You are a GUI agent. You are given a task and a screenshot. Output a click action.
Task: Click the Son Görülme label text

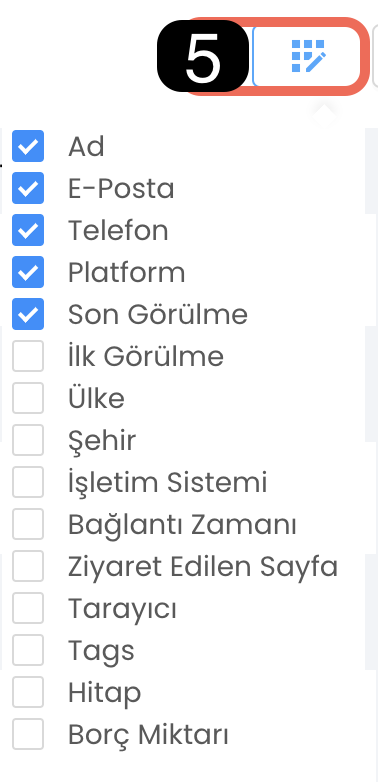click(x=158, y=314)
